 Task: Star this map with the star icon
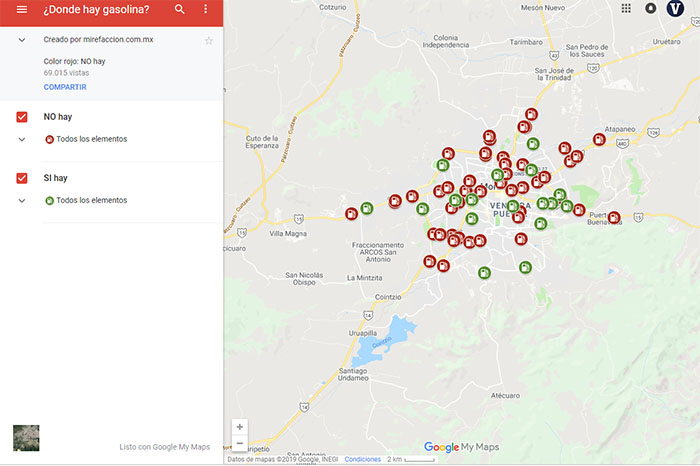pos(209,41)
